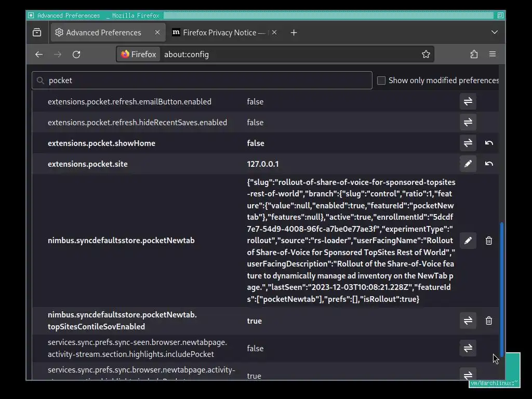Open the Extensions puzzle icon

click(x=474, y=54)
